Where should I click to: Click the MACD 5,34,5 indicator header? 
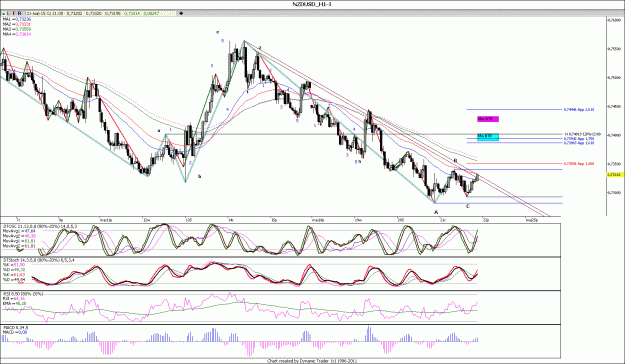click(x=16, y=328)
